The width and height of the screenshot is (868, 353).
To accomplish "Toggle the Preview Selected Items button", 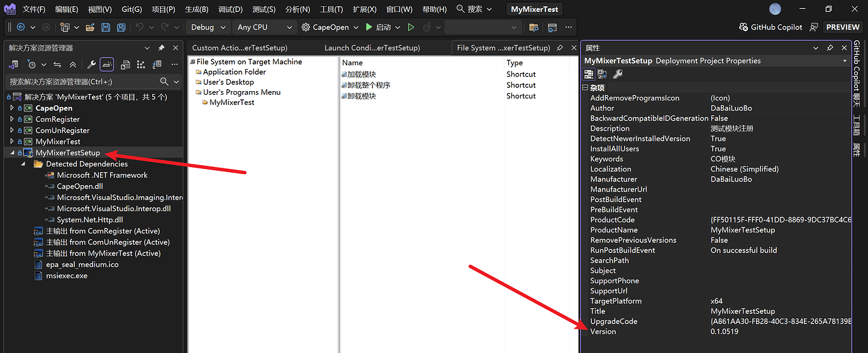I will [x=107, y=65].
